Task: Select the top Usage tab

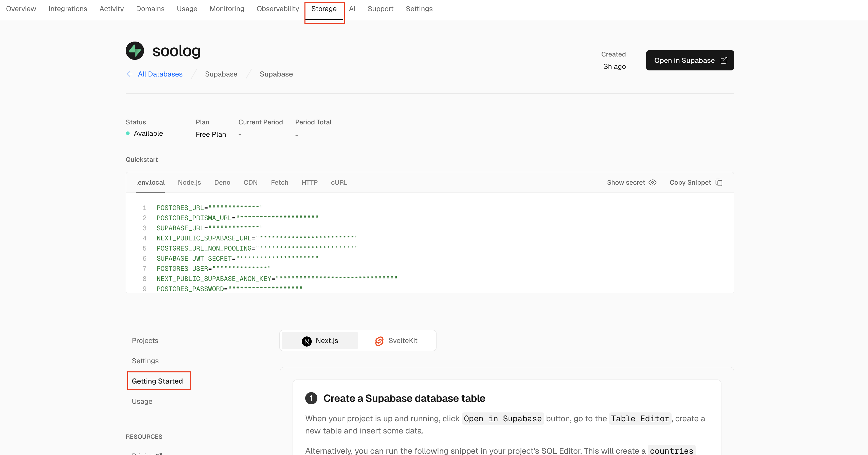Action: tap(187, 9)
